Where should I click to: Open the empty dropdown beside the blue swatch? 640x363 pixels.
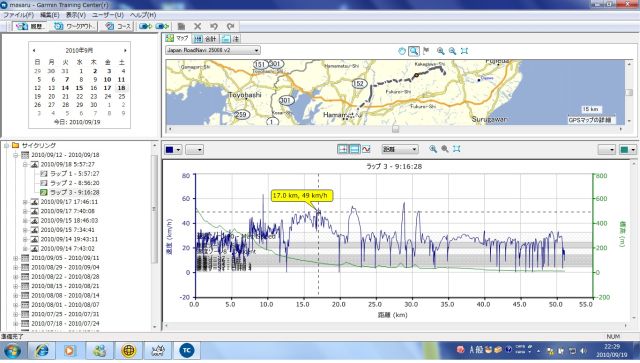pos(194,150)
